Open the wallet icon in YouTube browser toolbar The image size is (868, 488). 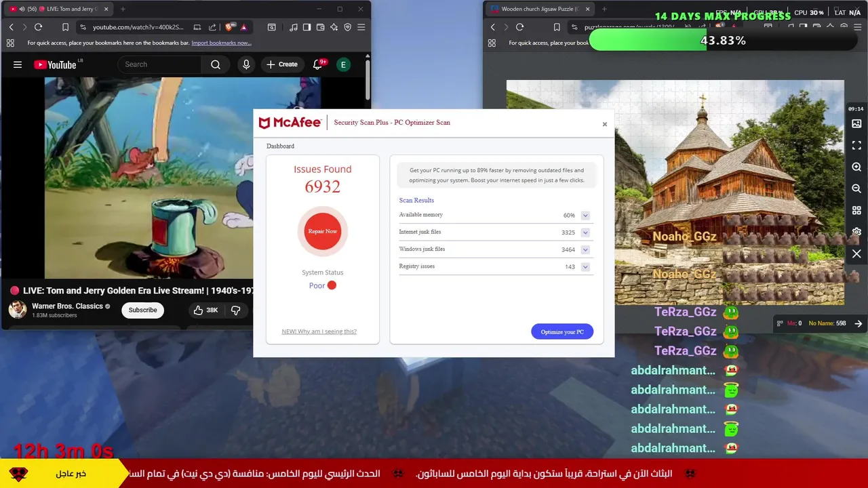pos(320,27)
